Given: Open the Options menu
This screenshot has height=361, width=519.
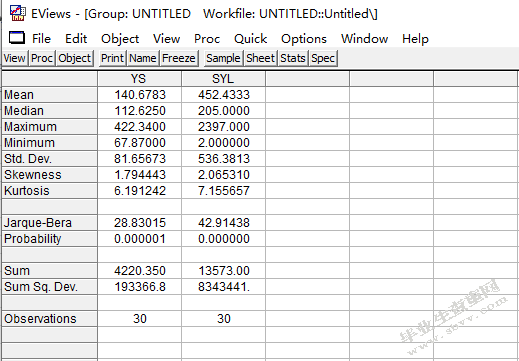Looking at the screenshot, I should tap(304, 39).
